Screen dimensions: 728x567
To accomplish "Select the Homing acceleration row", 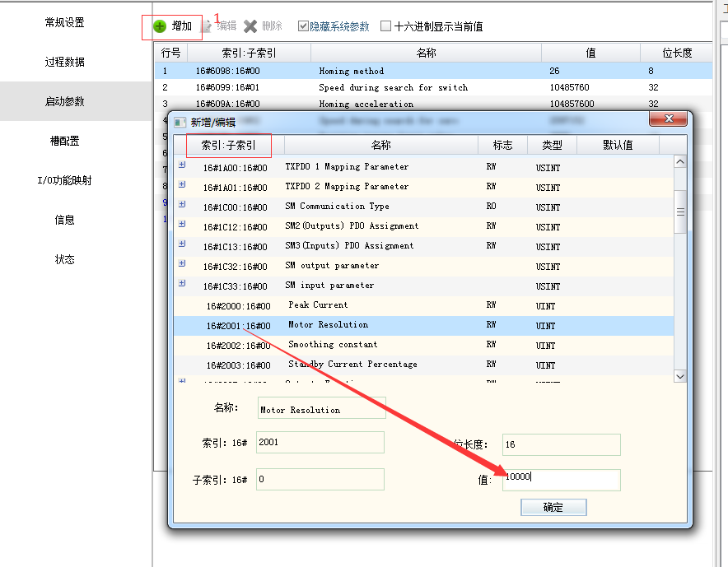I will tap(433, 104).
